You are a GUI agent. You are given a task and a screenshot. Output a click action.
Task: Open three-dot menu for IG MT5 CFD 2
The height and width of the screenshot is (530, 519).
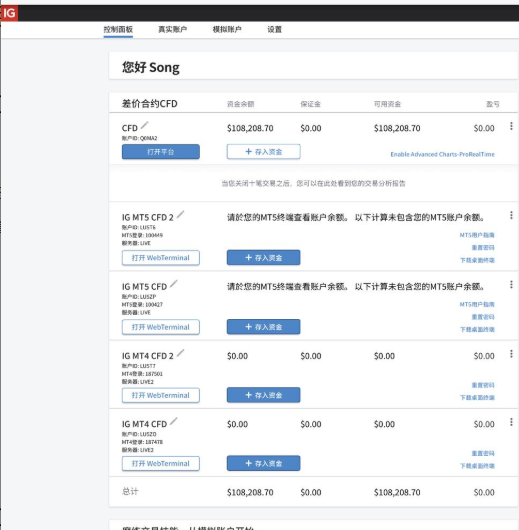click(511, 215)
